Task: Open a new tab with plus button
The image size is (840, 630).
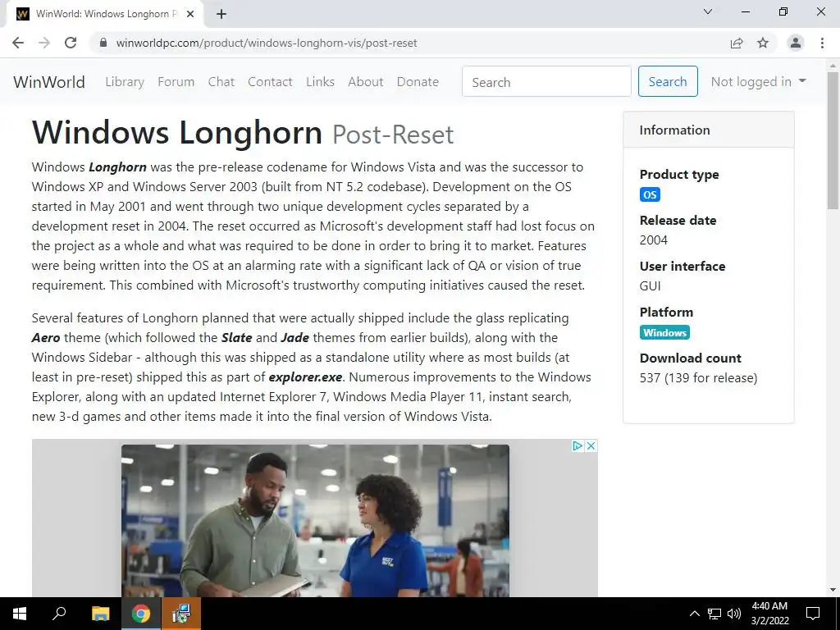Action: click(x=221, y=15)
